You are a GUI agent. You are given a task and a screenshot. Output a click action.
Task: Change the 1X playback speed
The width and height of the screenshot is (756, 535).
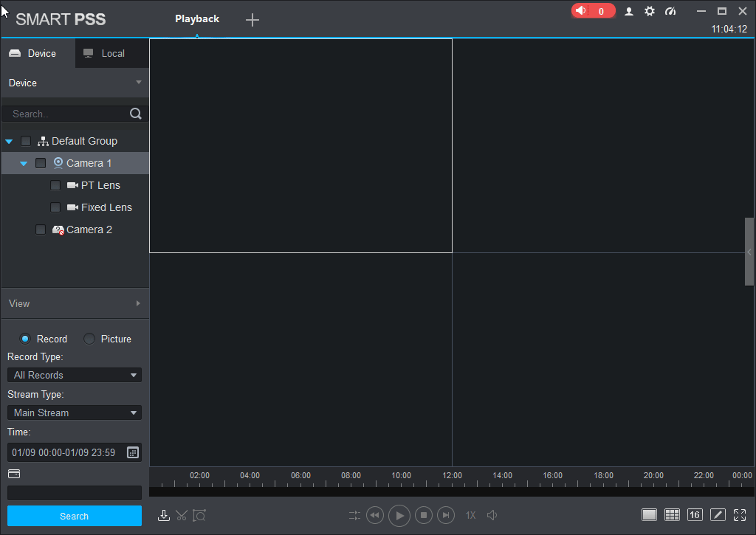click(x=470, y=515)
